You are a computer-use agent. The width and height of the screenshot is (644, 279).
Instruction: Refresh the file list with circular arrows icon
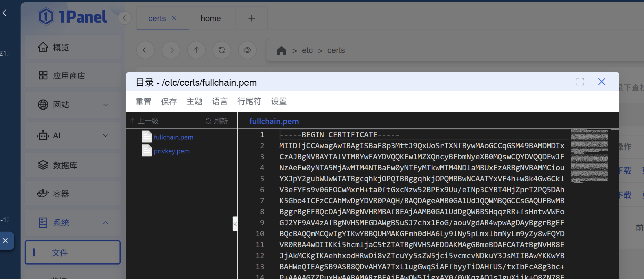pos(222,50)
